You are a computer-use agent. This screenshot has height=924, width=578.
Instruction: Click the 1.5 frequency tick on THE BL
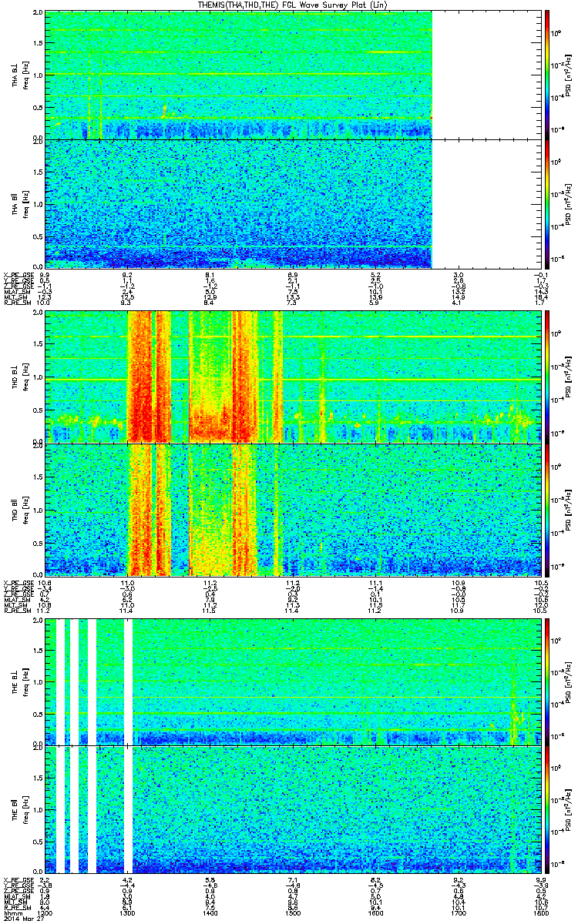[x=39, y=651]
